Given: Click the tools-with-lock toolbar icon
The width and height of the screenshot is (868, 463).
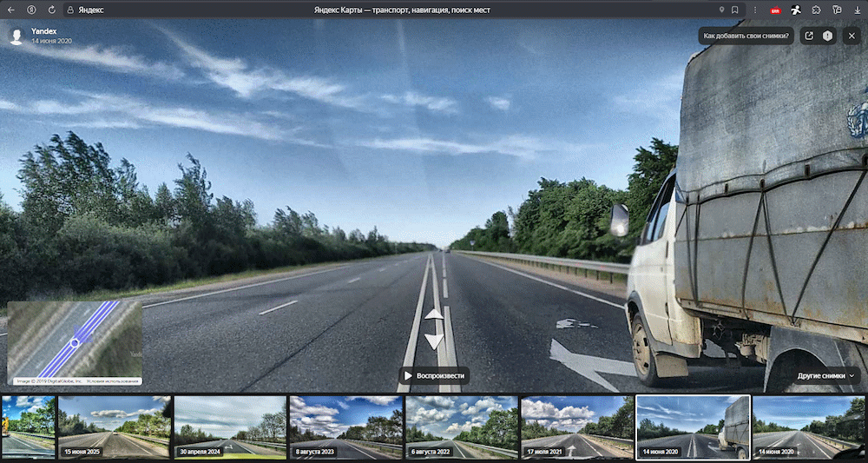Looking at the screenshot, I should pyautogui.click(x=837, y=10).
